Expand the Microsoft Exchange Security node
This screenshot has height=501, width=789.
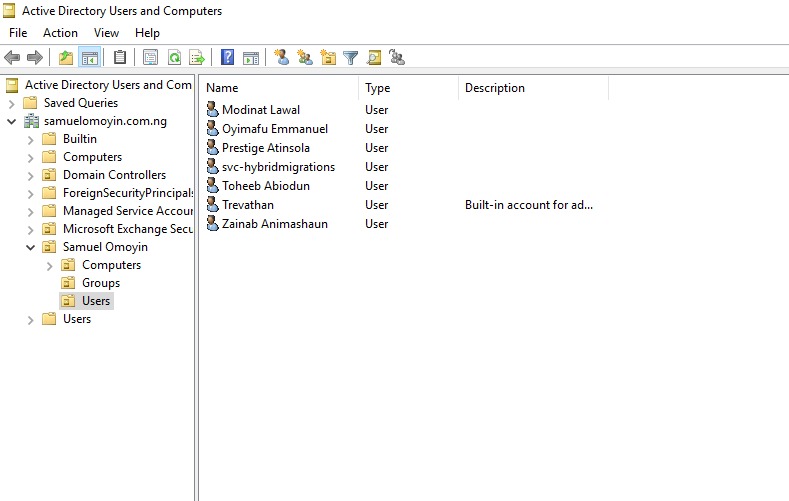31,230
